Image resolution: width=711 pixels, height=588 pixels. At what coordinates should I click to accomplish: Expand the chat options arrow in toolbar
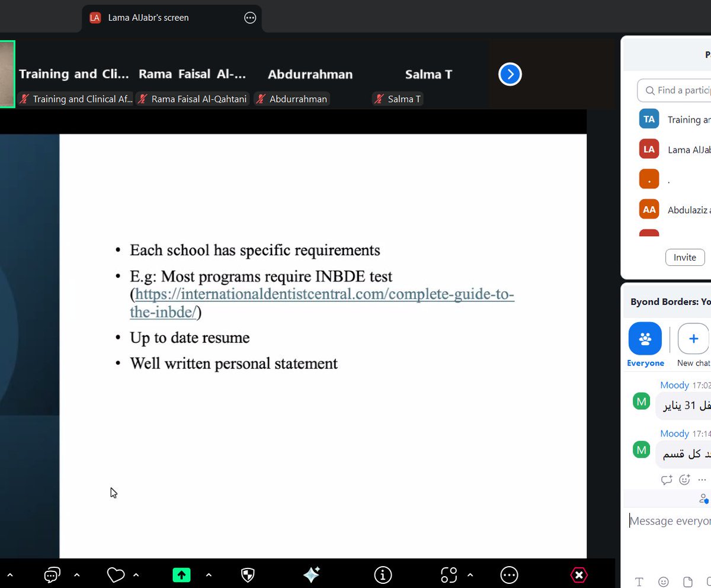pos(77,575)
